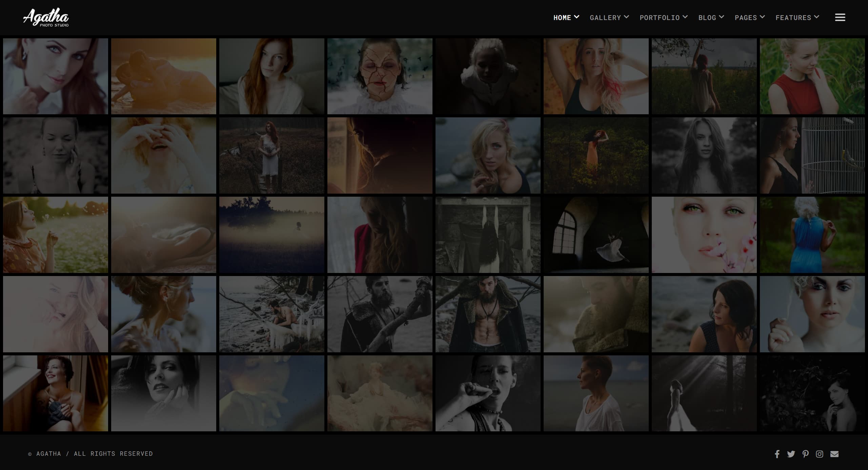Viewport: 868px width, 470px height.
Task: Expand the BLOG dropdown chevron
Action: (721, 17)
